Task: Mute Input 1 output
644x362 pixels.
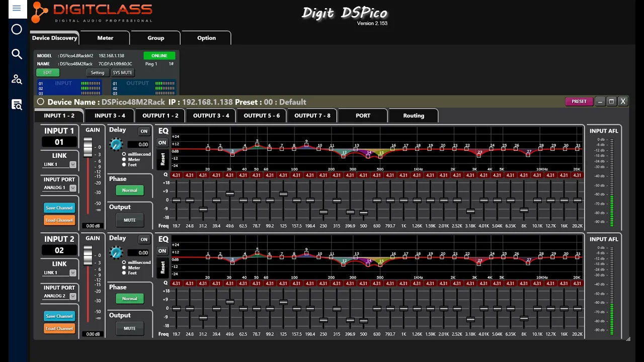Action: pyautogui.click(x=130, y=220)
